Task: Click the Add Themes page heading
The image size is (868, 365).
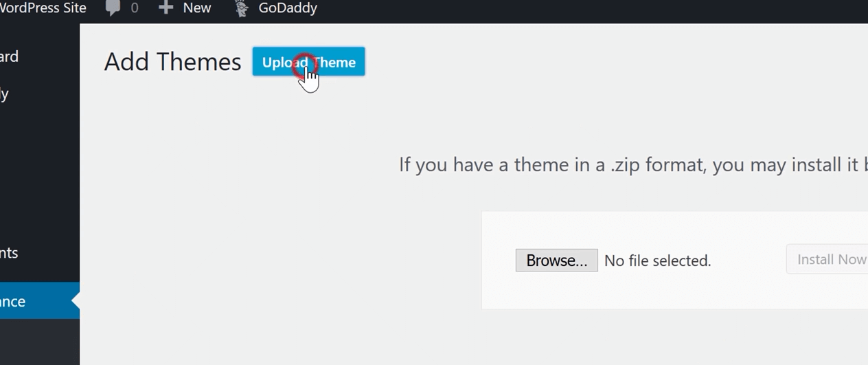Action: [172, 62]
